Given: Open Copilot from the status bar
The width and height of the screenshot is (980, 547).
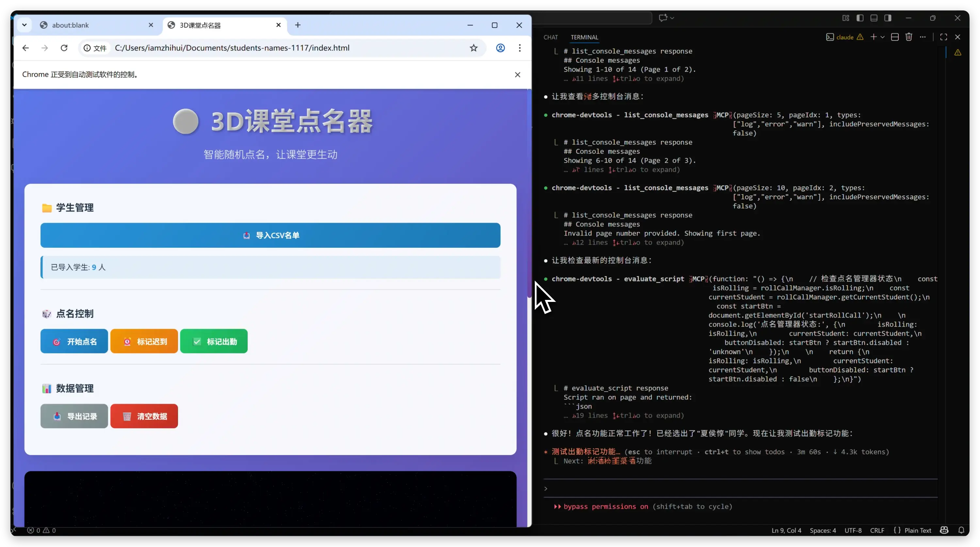Looking at the screenshot, I should pyautogui.click(x=944, y=530).
